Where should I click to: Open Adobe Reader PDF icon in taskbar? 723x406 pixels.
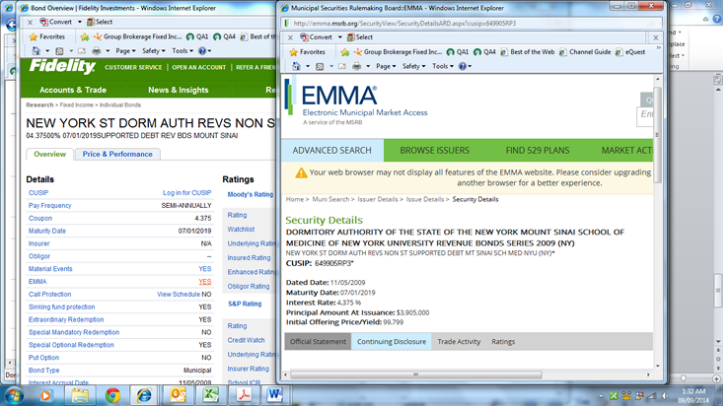(x=243, y=394)
